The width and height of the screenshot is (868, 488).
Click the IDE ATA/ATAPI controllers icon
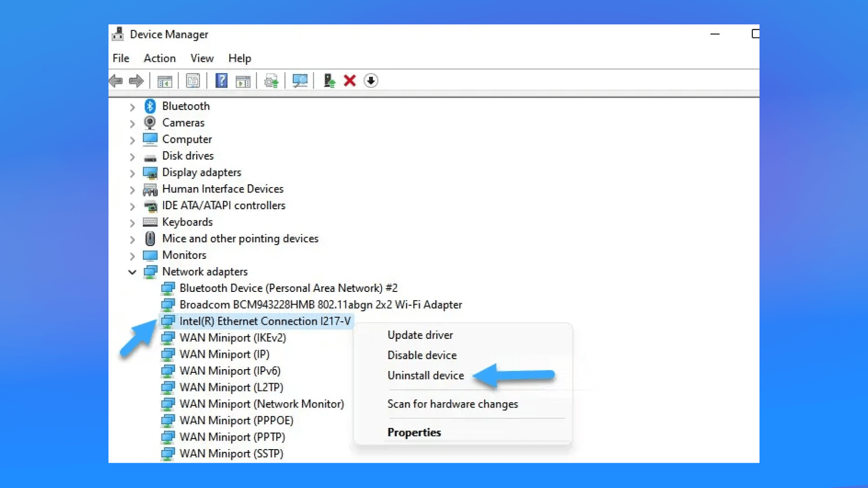[x=150, y=206]
